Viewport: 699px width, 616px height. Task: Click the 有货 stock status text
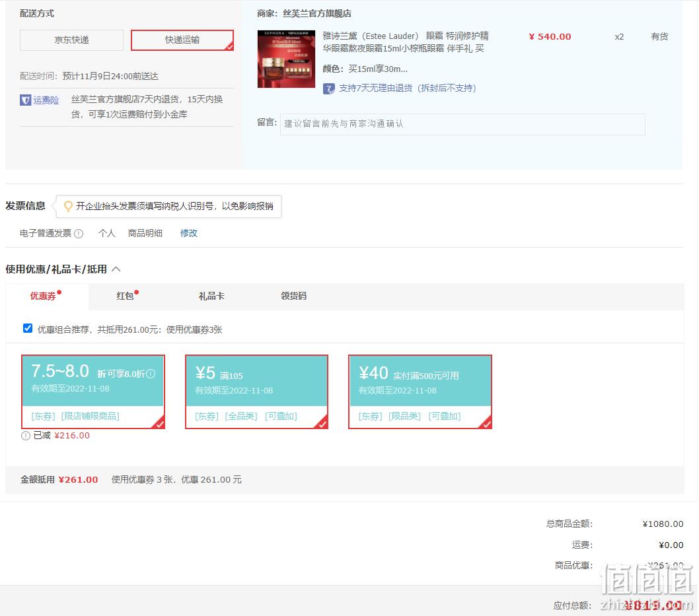(x=659, y=36)
